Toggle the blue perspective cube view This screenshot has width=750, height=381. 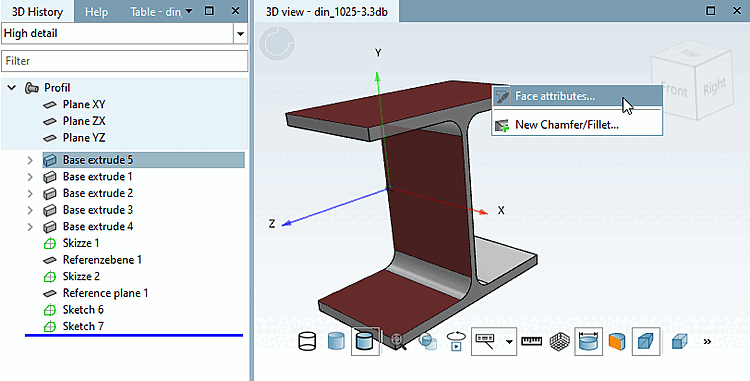646,341
